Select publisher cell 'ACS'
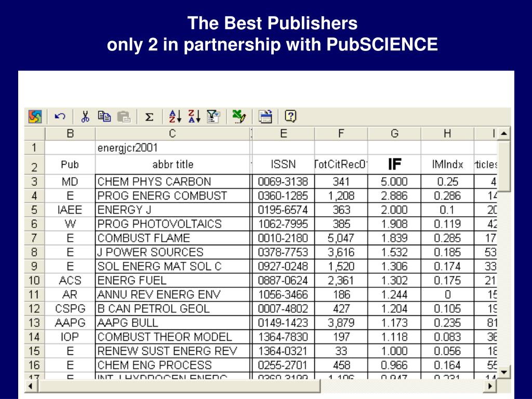 click(x=70, y=281)
